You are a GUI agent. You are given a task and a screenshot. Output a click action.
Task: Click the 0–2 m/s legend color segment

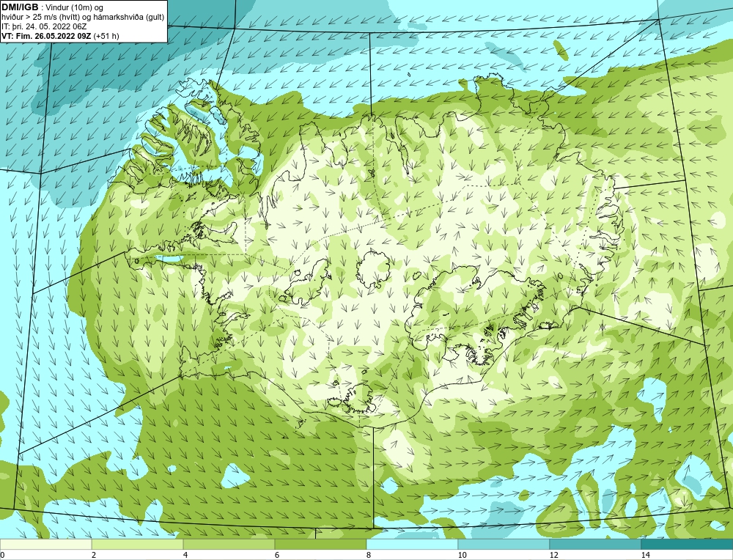coord(45,544)
